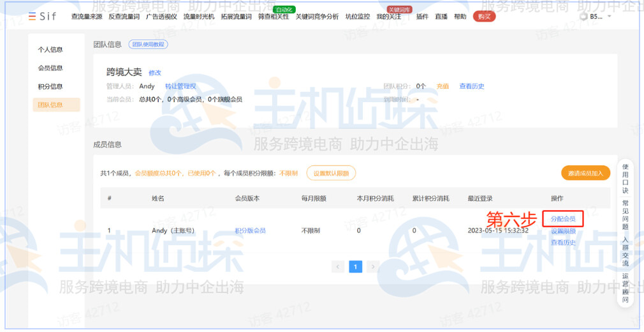This screenshot has height=332, width=644.
Task: Select 广告透视仪 in the top navigation
Action: point(161,17)
